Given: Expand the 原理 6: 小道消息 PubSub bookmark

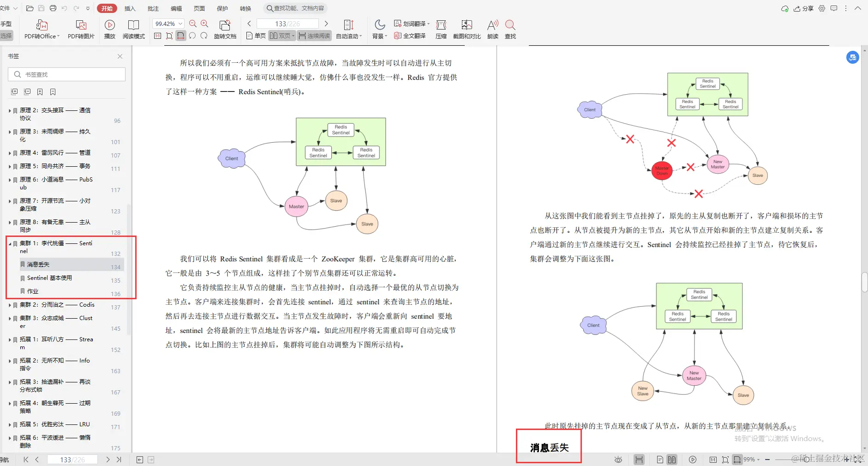Looking at the screenshot, I should pyautogui.click(x=9, y=179).
